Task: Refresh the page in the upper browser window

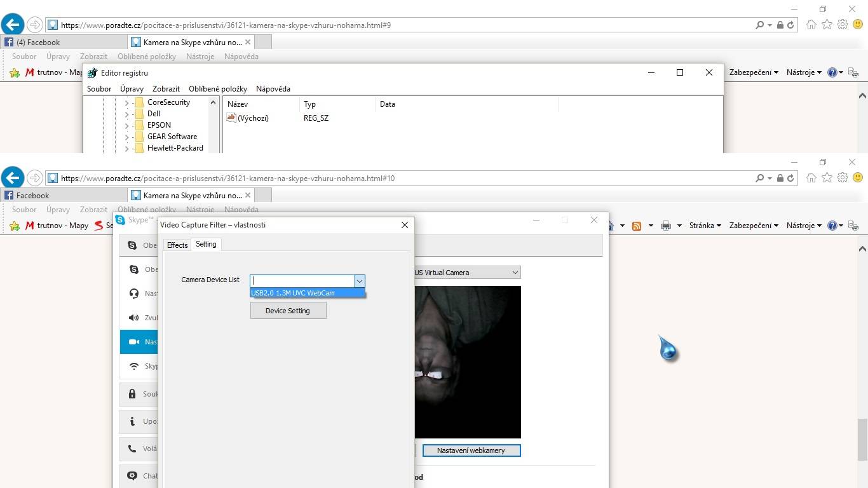Action: pyautogui.click(x=790, y=25)
